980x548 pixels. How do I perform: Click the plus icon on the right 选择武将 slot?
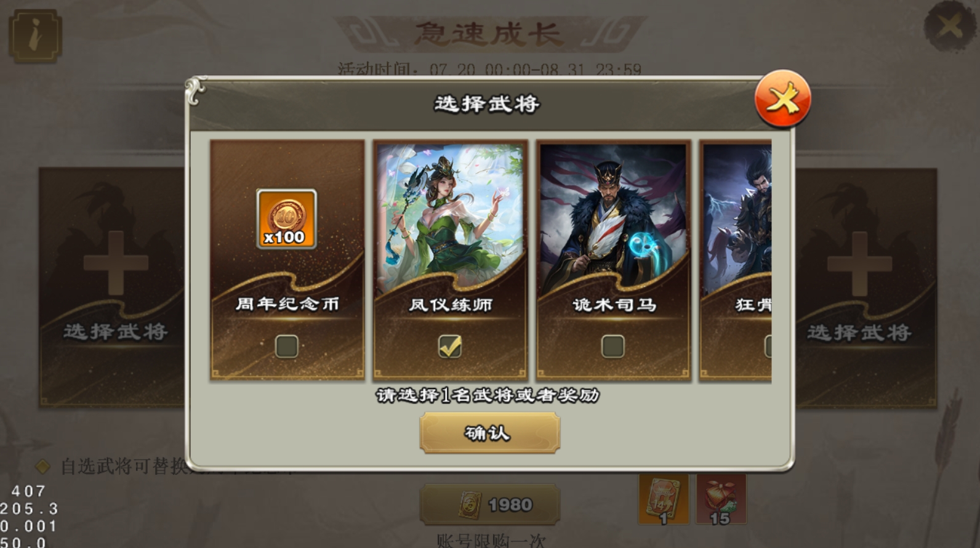tap(859, 264)
